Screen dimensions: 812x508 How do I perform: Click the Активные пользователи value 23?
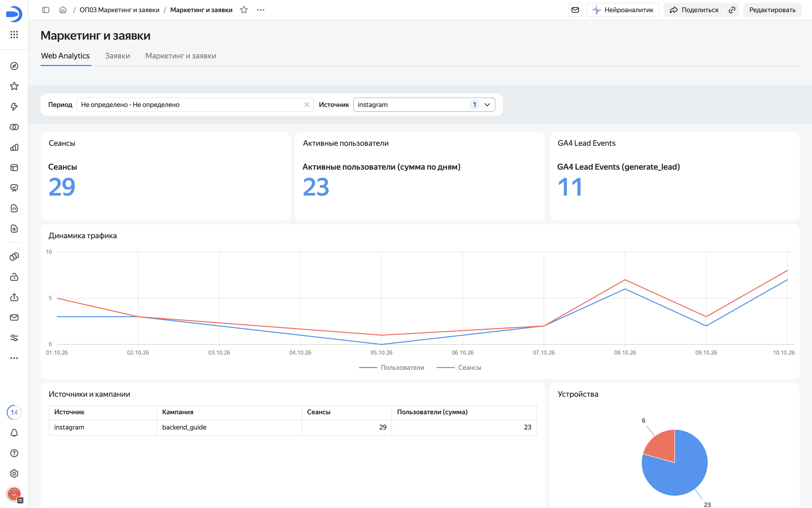coord(316,187)
